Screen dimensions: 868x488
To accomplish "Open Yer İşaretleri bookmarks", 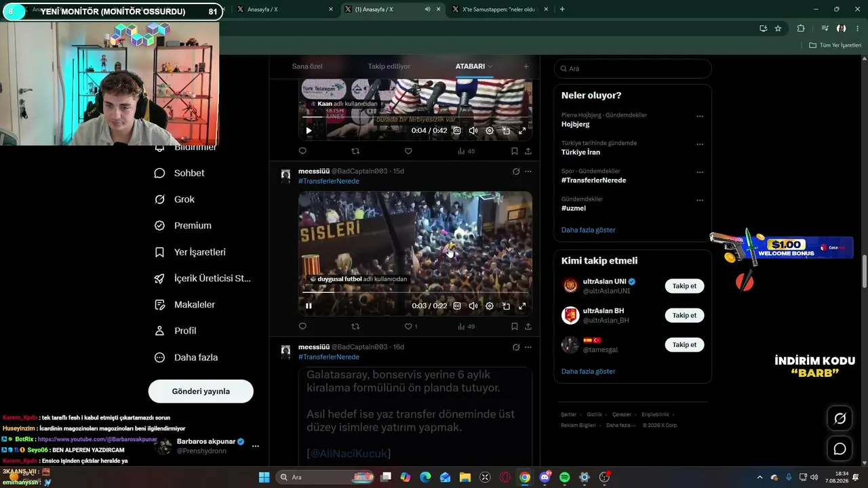I will [x=190, y=252].
